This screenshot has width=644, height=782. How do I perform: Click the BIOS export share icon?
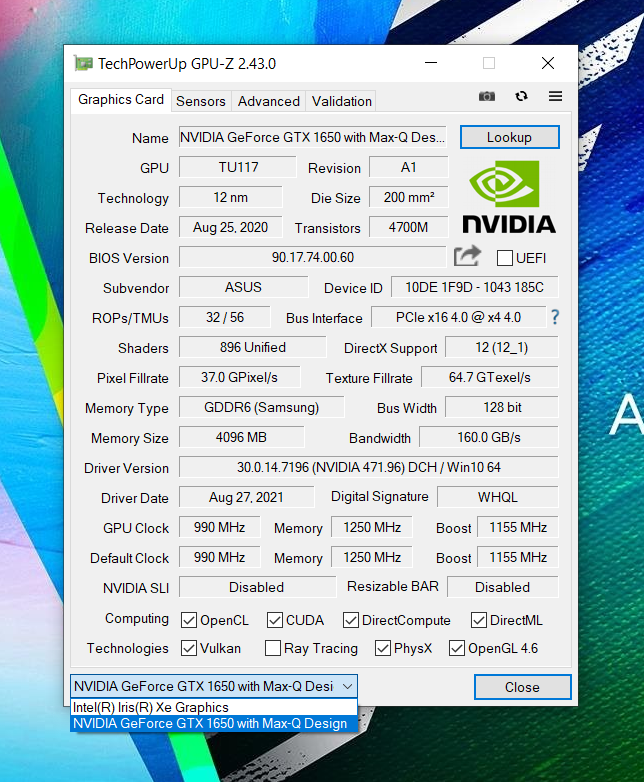[x=467, y=256]
